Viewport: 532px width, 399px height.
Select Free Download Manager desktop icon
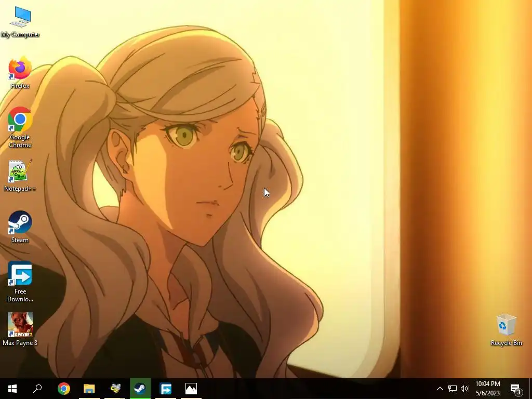tap(20, 282)
